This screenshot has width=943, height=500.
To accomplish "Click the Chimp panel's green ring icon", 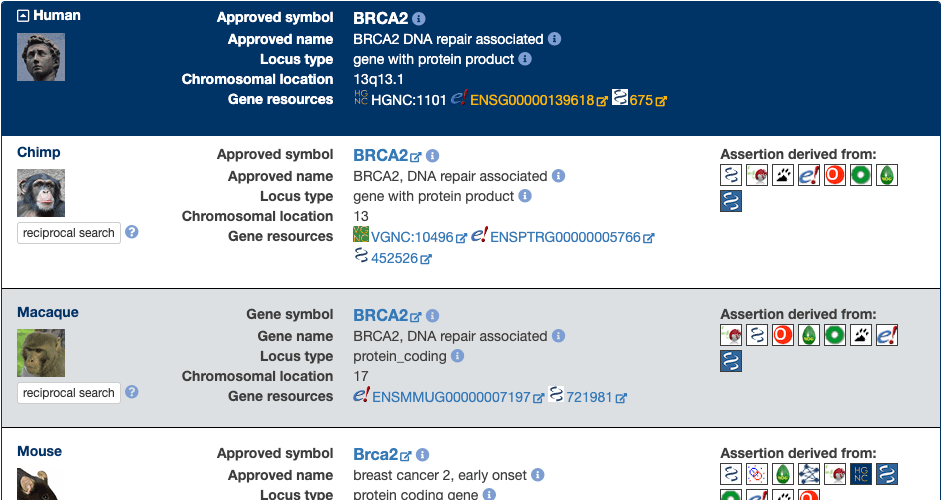I will [x=861, y=176].
